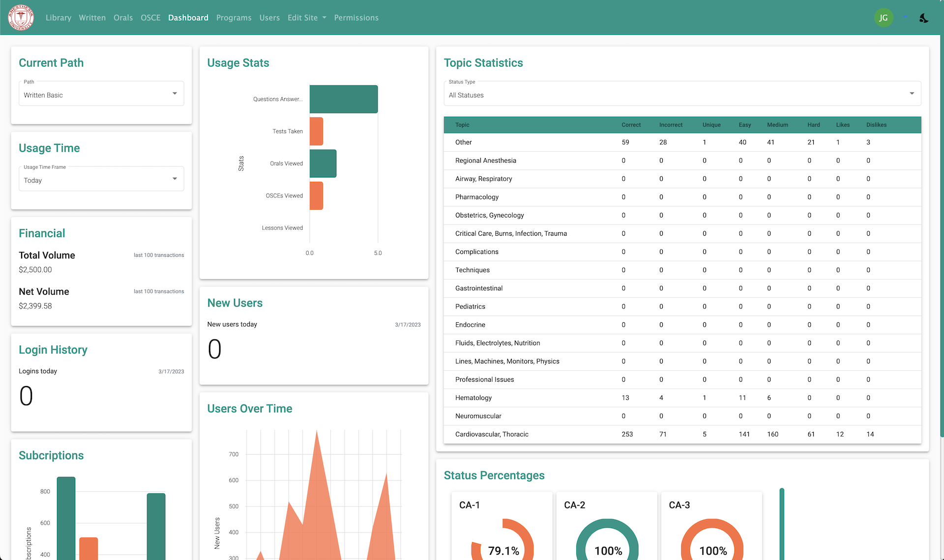The height and width of the screenshot is (560, 944).
Task: Open the Users nav link
Action: [269, 18]
